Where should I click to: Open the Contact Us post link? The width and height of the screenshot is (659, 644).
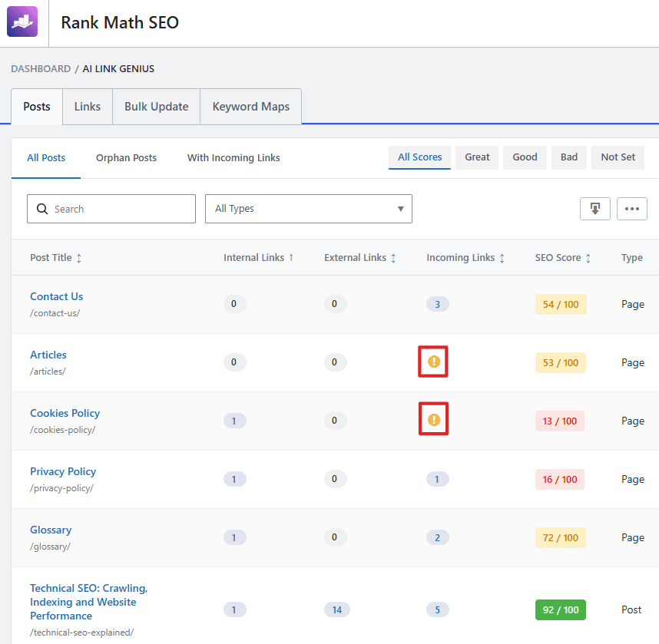(x=57, y=296)
